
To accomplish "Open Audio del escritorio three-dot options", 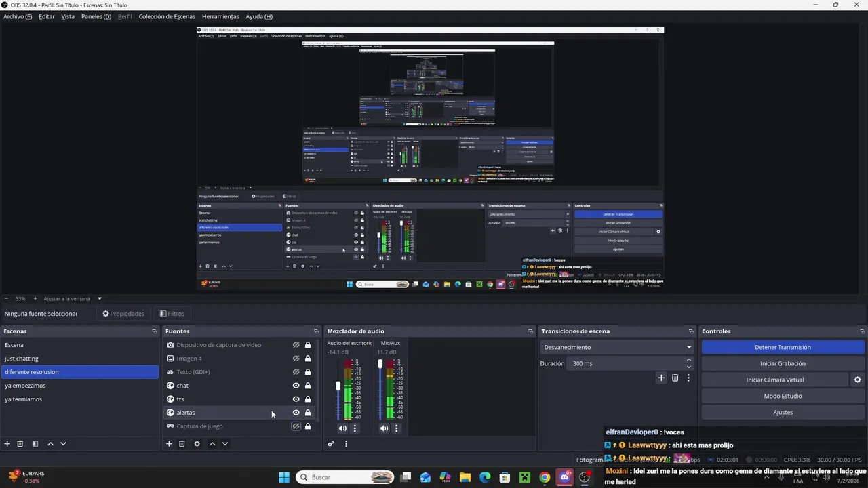I will 355,428.
